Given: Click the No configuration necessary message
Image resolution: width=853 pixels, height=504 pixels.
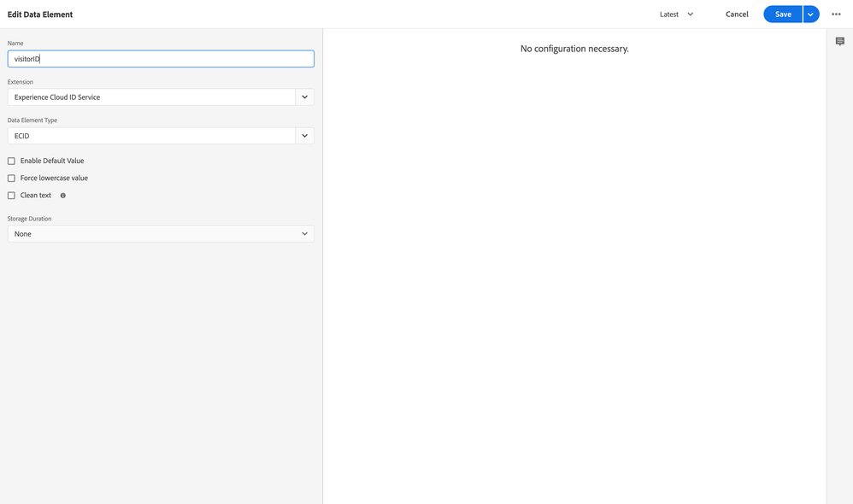Looking at the screenshot, I should [574, 49].
